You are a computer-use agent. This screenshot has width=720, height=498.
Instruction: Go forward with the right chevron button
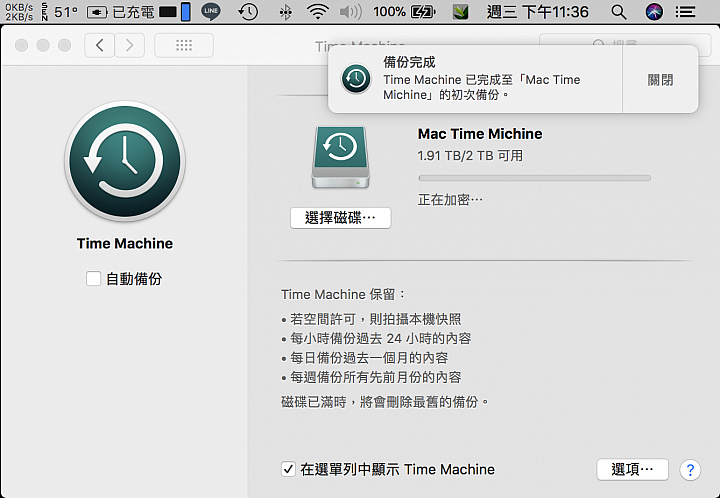[x=129, y=45]
